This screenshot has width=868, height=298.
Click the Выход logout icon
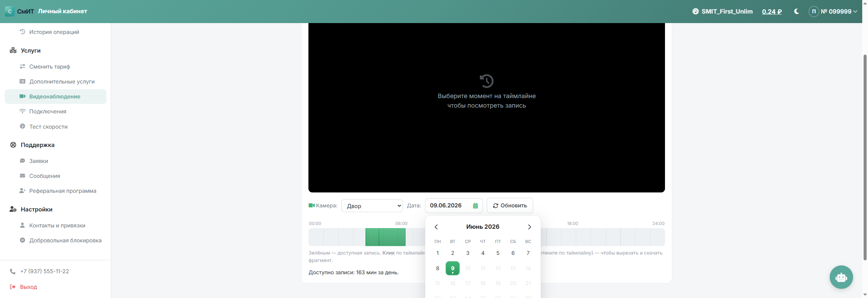point(13,287)
